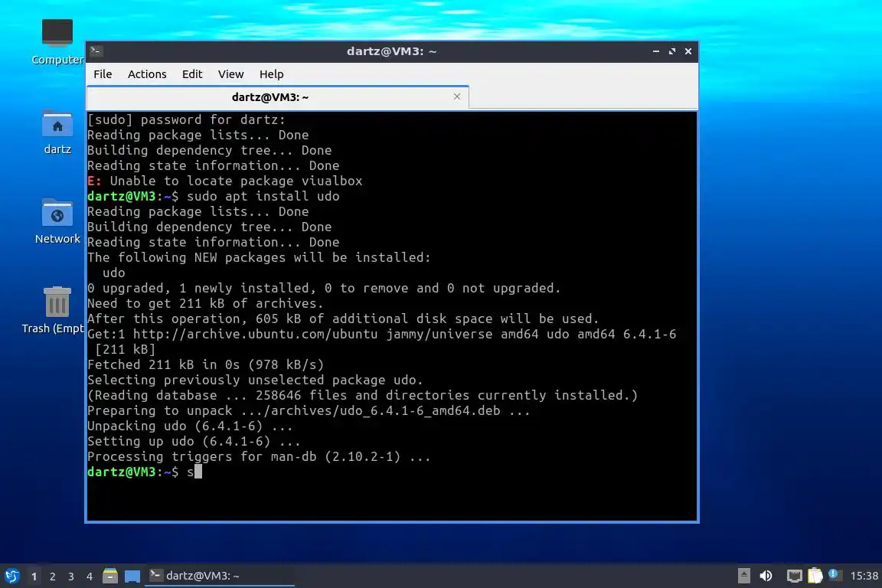
Task: Minimize the terminal window
Action: tap(656, 51)
